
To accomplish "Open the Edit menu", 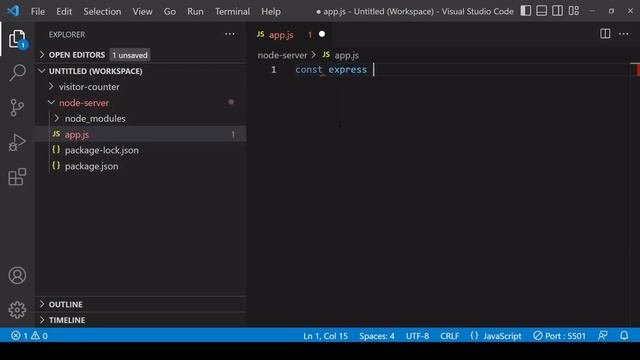I will coord(64,11).
